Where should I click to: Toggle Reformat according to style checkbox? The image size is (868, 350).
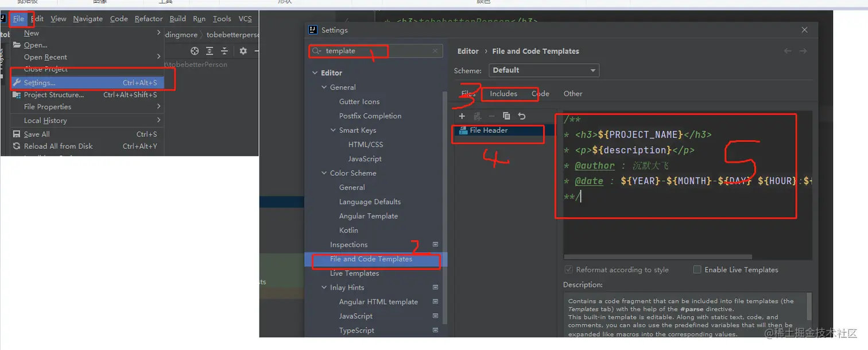click(568, 270)
